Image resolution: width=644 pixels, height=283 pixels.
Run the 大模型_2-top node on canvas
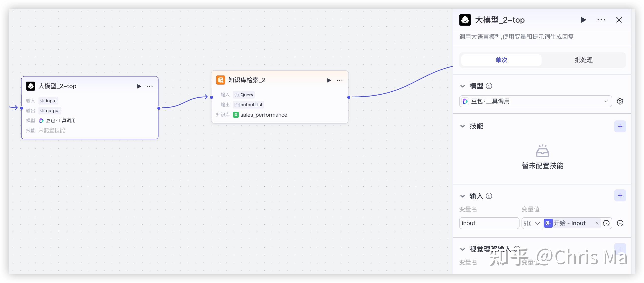point(139,86)
